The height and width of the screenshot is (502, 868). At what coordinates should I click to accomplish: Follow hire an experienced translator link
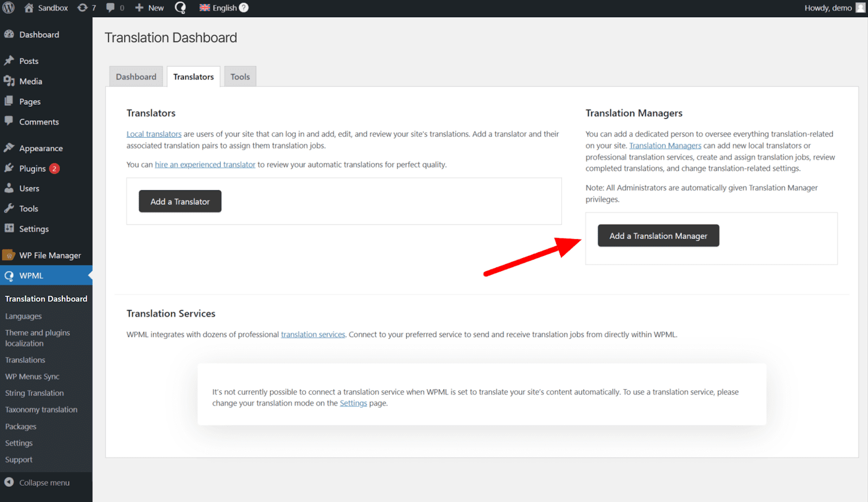[205, 164]
